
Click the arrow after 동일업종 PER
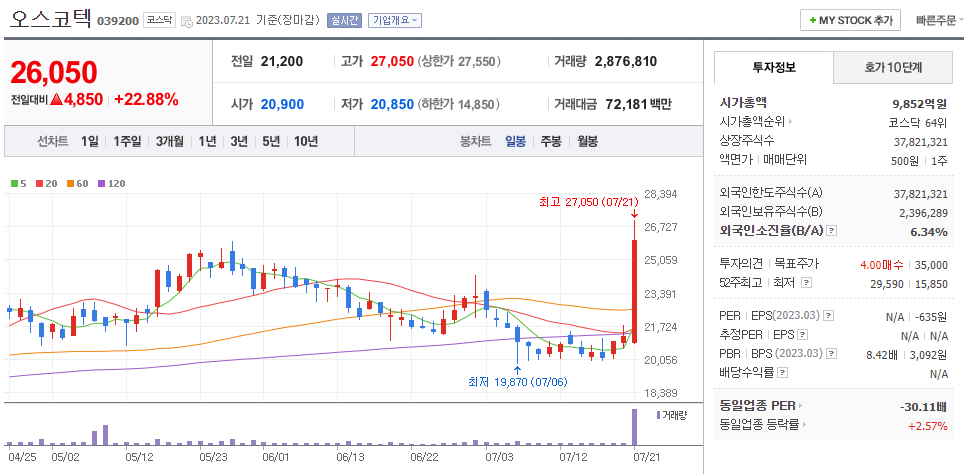[800, 406]
